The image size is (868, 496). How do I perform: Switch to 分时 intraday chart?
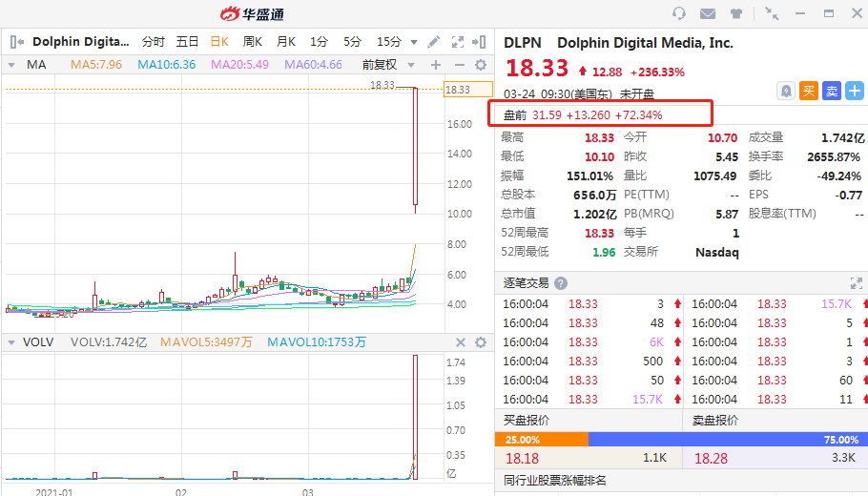coord(153,42)
